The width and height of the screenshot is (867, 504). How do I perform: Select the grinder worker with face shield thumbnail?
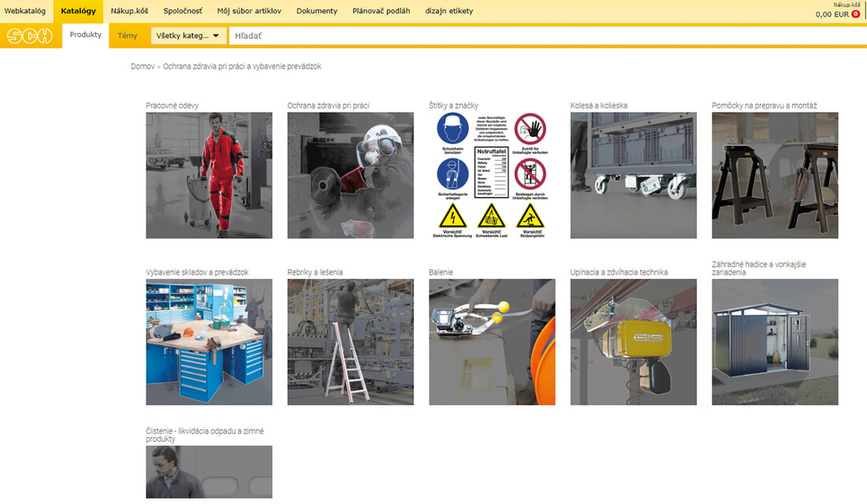coord(351,176)
